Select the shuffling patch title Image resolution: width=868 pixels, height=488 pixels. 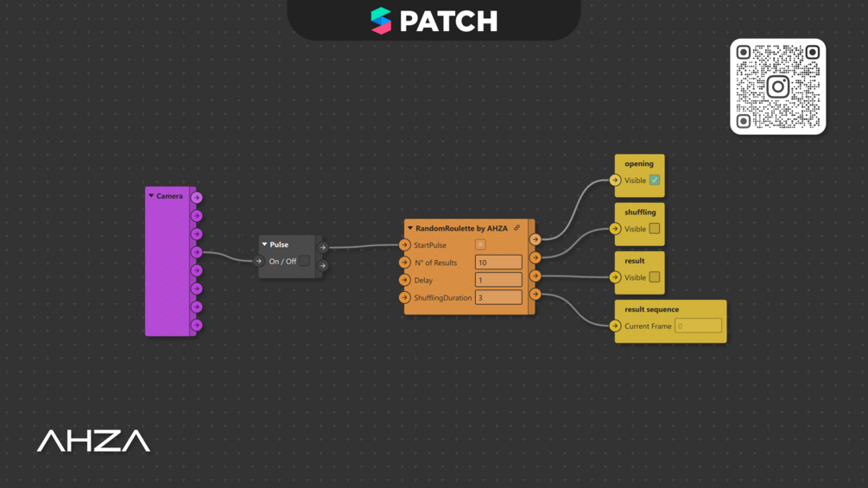pos(640,212)
